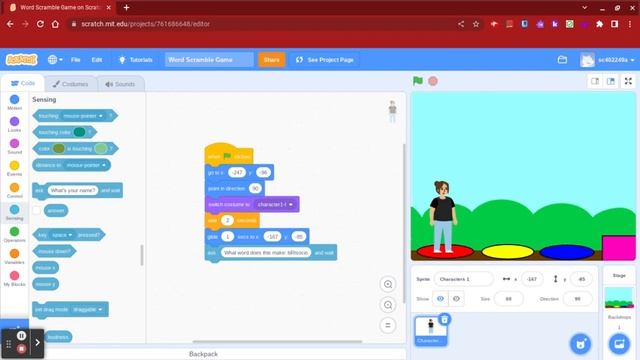640x360 pixels.
Task: Enter full screen stage mode
Action: tap(628, 81)
